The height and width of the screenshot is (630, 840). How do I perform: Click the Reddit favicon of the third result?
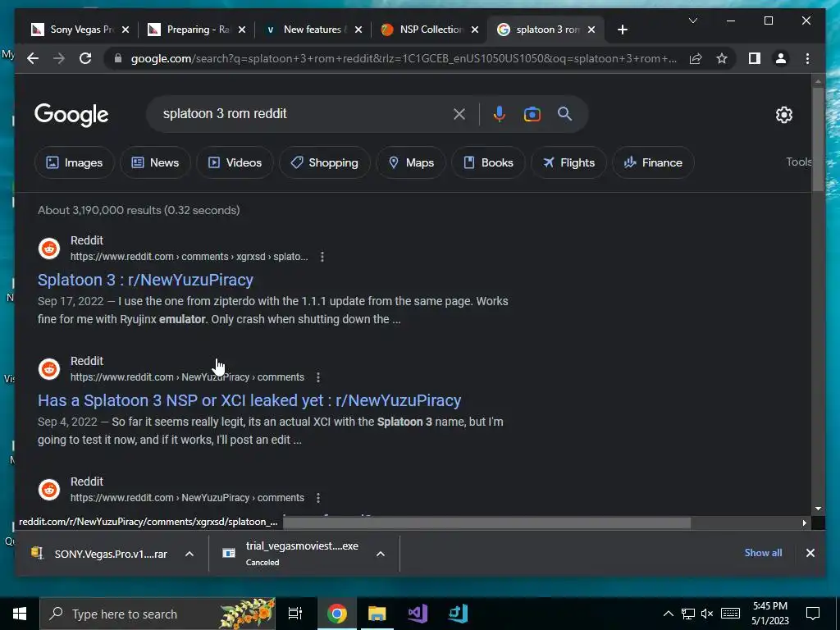pos(48,490)
